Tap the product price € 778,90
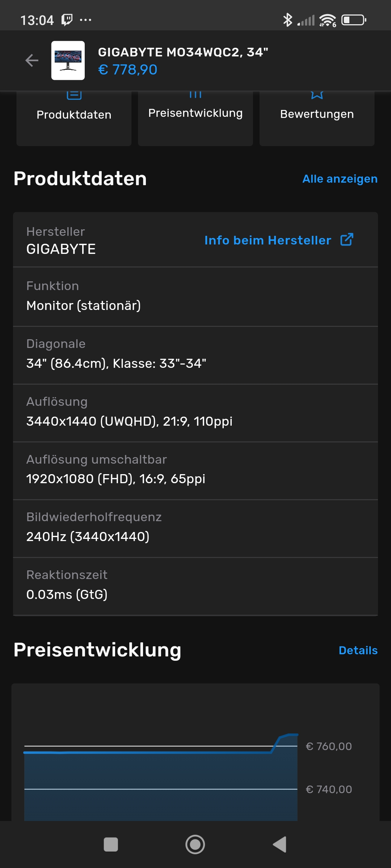The height and width of the screenshot is (868, 391). (128, 70)
